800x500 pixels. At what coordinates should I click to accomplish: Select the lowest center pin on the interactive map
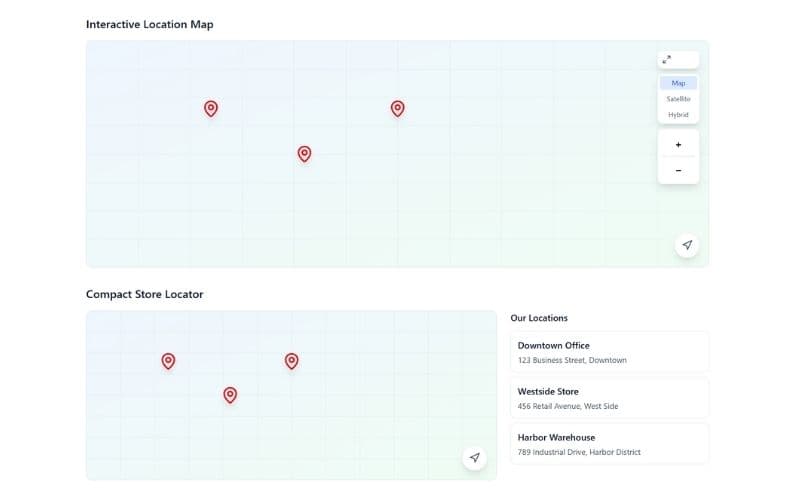[x=304, y=153]
